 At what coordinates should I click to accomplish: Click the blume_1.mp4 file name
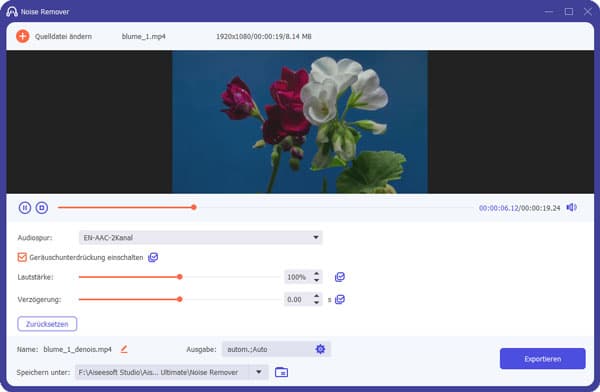tap(143, 36)
